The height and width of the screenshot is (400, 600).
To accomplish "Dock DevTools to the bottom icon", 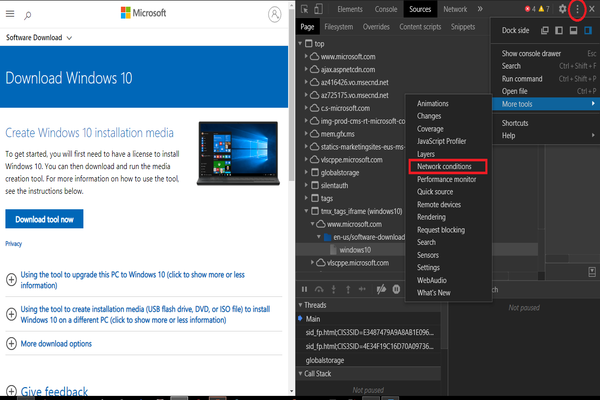I will click(x=573, y=31).
